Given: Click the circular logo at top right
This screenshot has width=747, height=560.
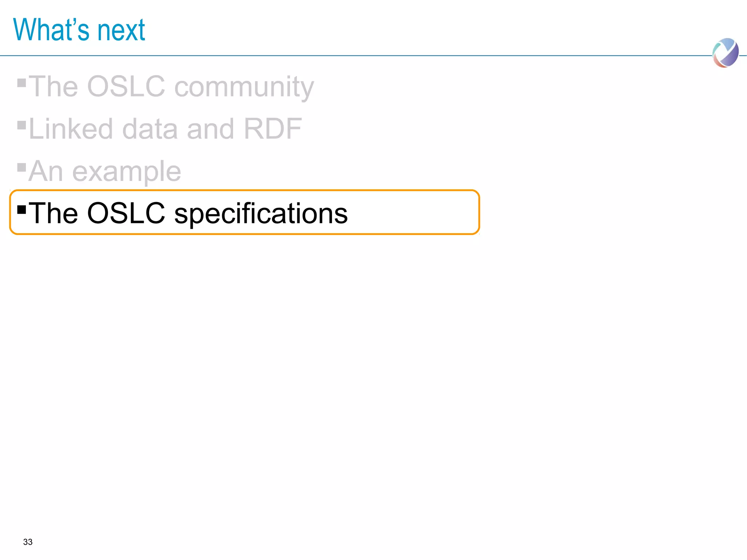Looking at the screenshot, I should [725, 53].
